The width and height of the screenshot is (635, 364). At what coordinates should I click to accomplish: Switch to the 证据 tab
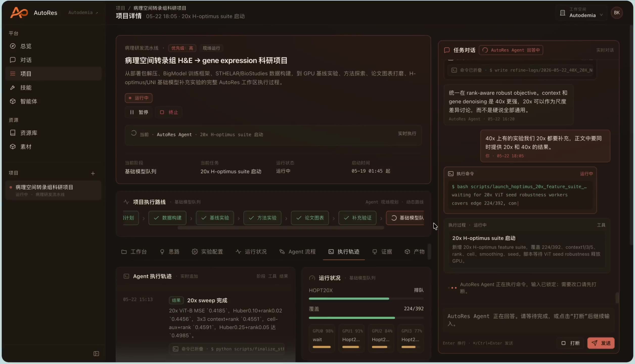382,252
